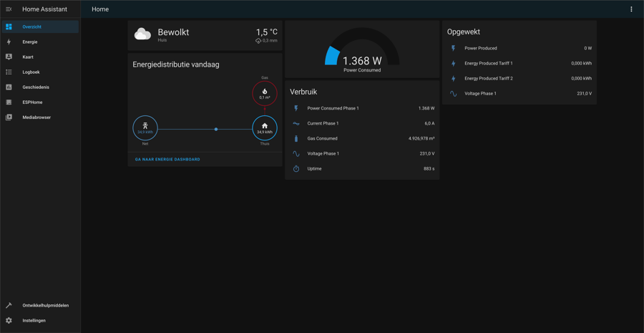Select the Gas flame circle

click(x=265, y=93)
